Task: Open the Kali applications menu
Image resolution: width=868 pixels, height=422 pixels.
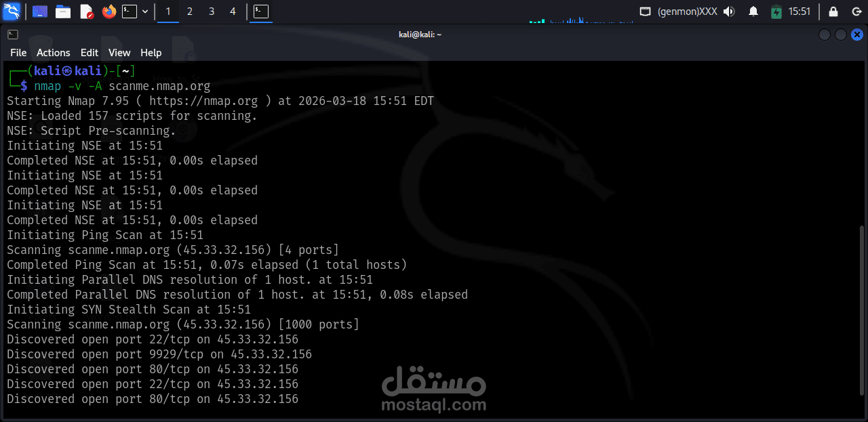Action: coord(11,11)
